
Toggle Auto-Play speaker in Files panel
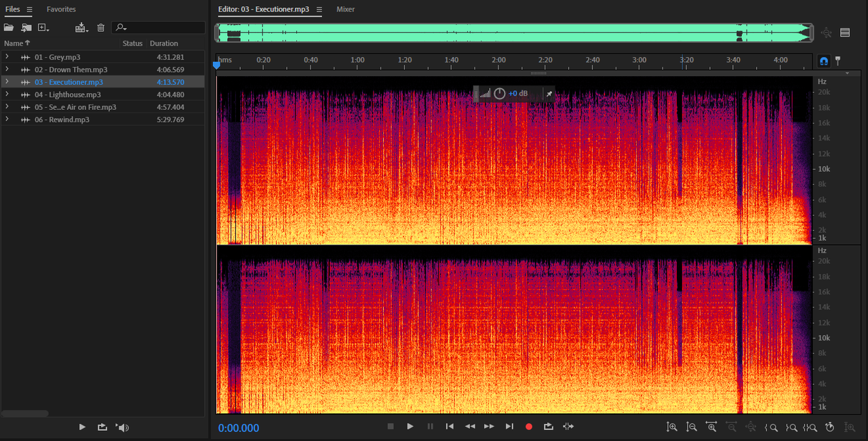[122, 427]
